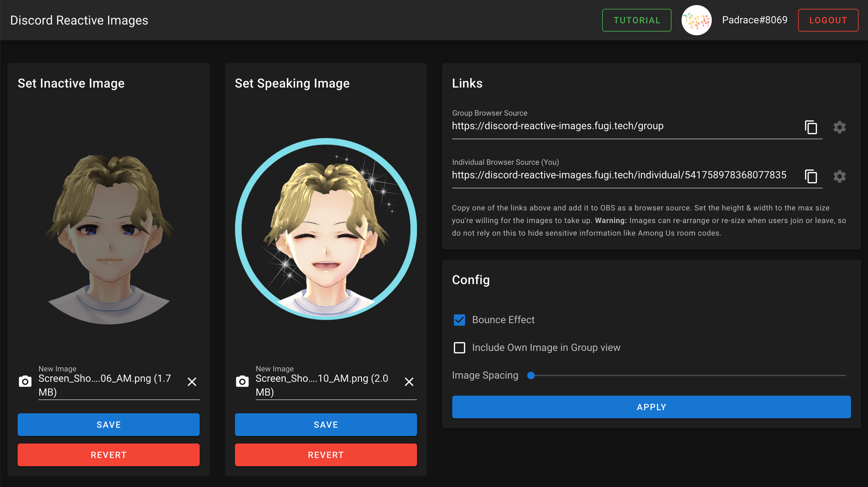
Task: Clear the inactive image file selection
Action: pyautogui.click(x=191, y=382)
